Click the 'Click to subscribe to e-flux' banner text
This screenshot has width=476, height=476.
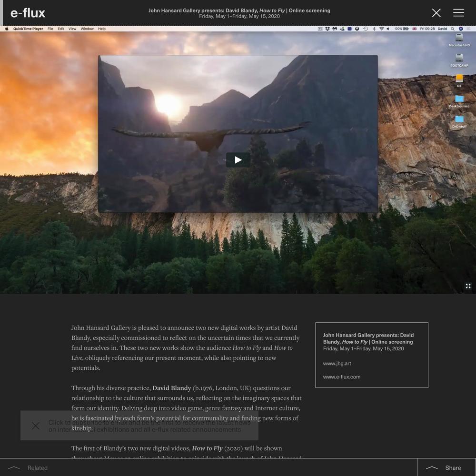[x=149, y=426]
